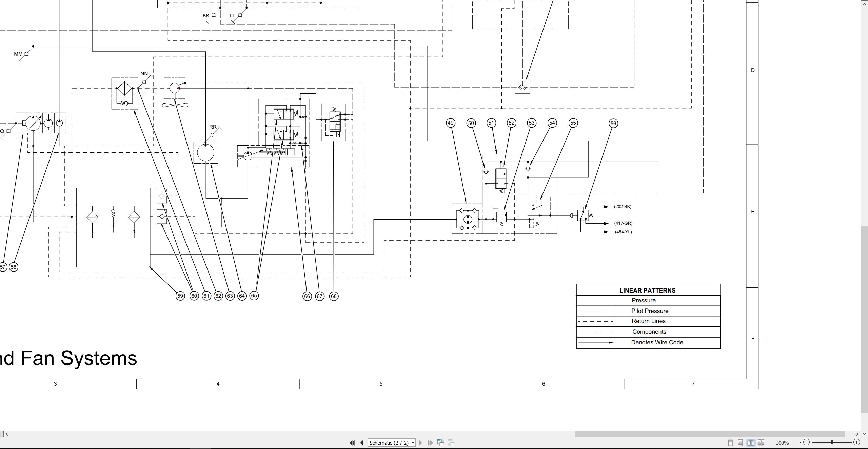Click the NN test port label

pyautogui.click(x=144, y=74)
